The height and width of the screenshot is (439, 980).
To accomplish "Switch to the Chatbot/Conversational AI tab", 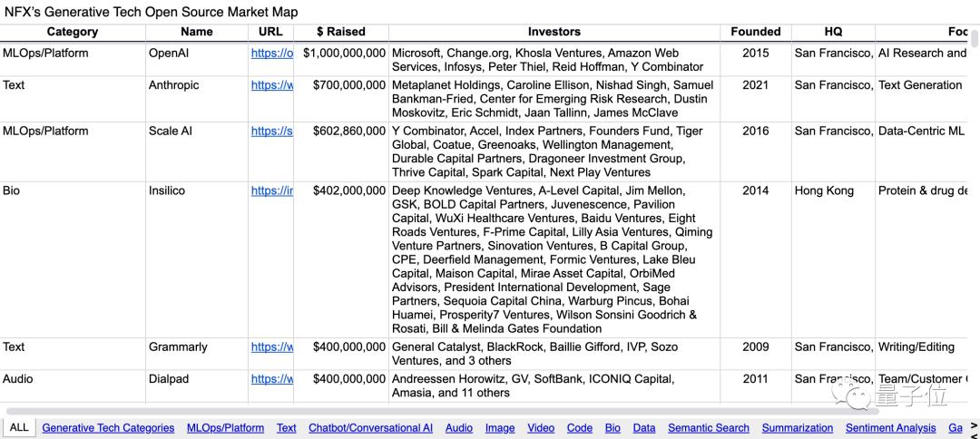I will pyautogui.click(x=370, y=427).
